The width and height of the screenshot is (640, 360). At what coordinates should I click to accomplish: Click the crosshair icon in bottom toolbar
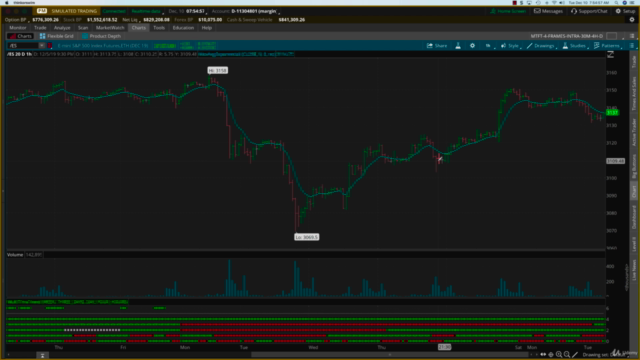(551, 355)
